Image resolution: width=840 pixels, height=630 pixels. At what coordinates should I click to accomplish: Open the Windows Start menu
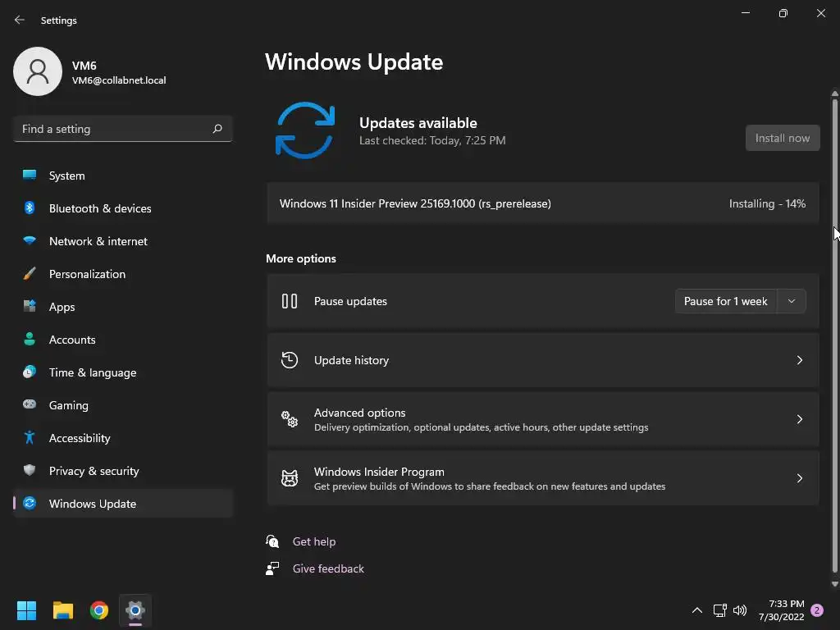click(26, 610)
